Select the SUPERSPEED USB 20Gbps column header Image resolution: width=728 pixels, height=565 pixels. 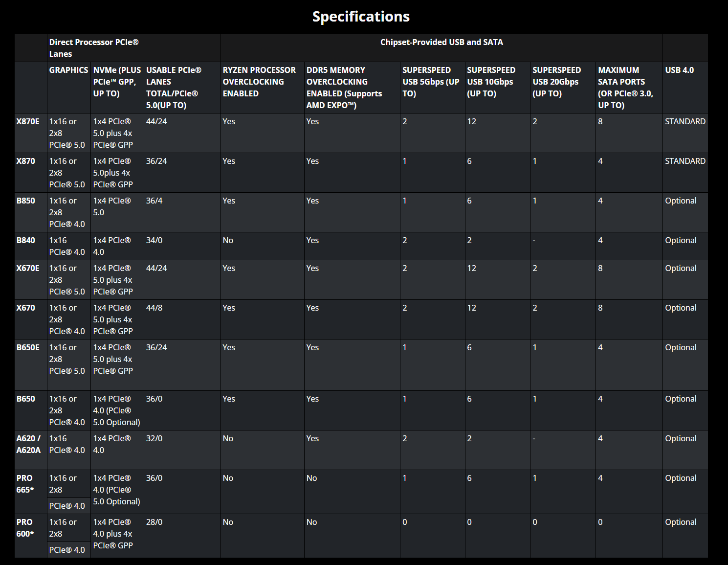coord(557,82)
